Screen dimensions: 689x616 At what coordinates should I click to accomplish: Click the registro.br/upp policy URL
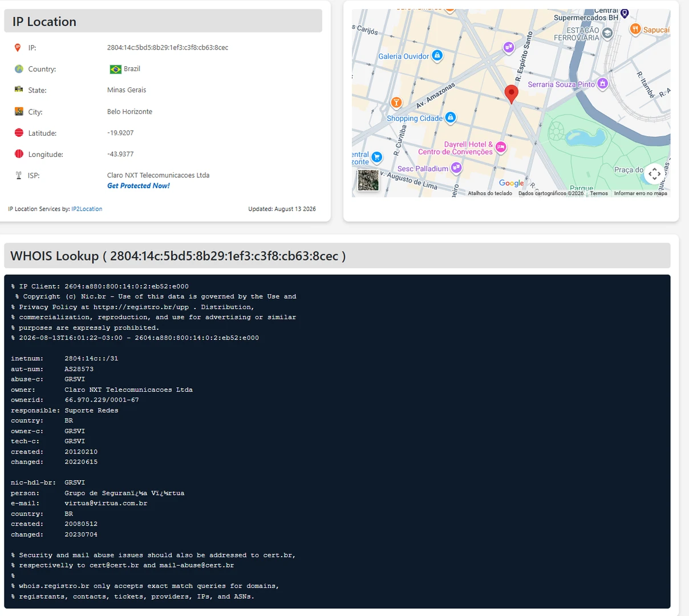pos(141,307)
